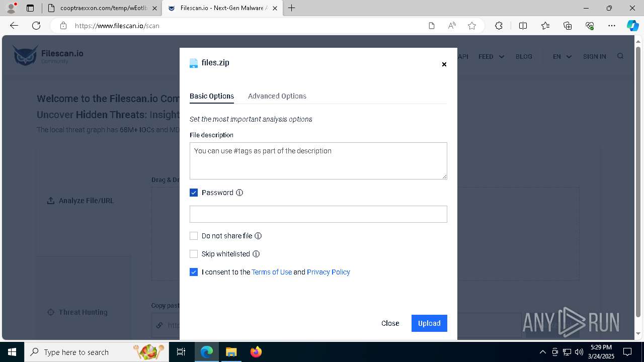Open a new tab with the plus button
The height and width of the screenshot is (362, 644).
291,8
